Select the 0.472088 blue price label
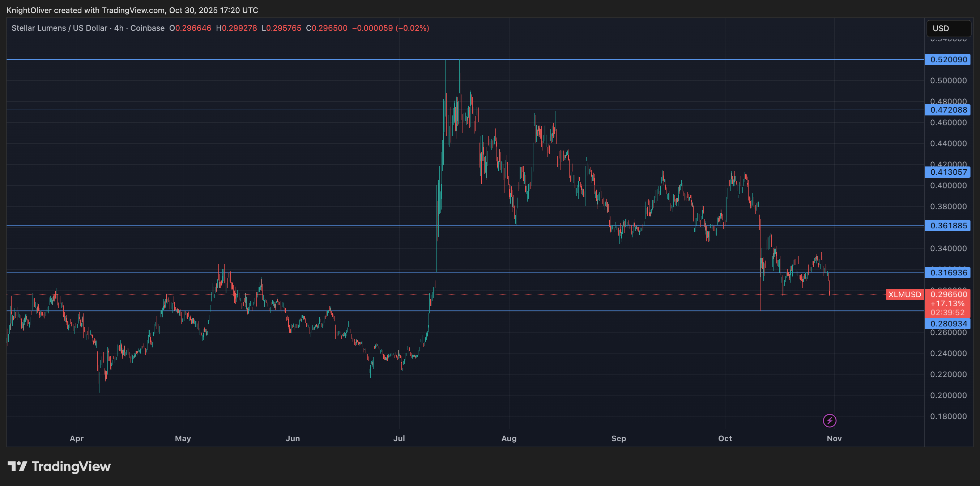 (x=947, y=110)
